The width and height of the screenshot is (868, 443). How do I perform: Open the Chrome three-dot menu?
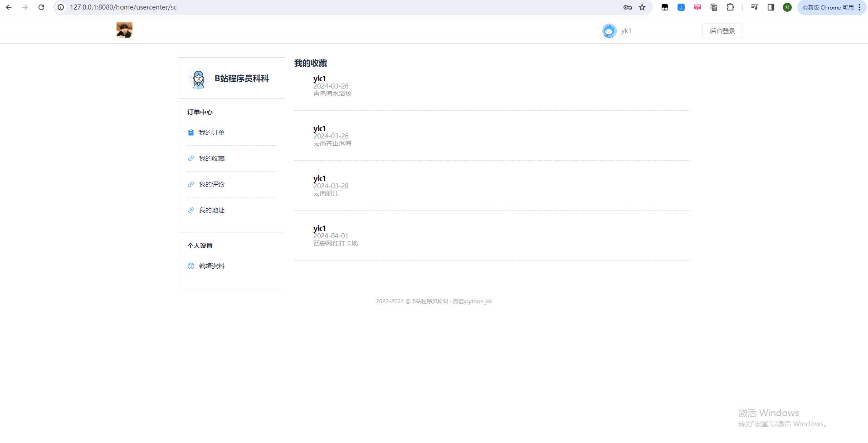pyautogui.click(x=859, y=7)
